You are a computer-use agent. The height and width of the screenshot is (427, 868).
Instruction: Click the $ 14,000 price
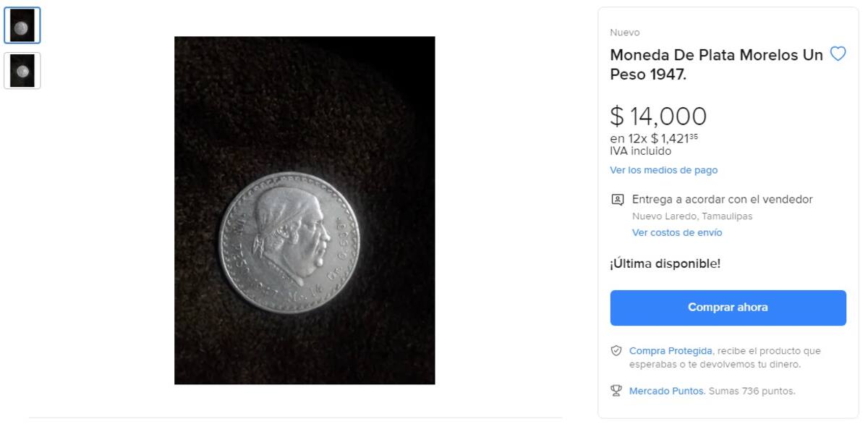658,117
